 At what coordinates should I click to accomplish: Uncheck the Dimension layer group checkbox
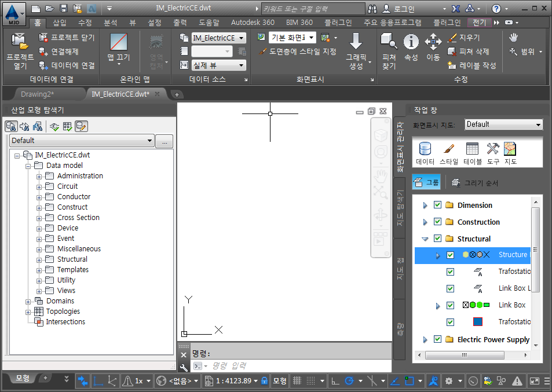point(437,205)
